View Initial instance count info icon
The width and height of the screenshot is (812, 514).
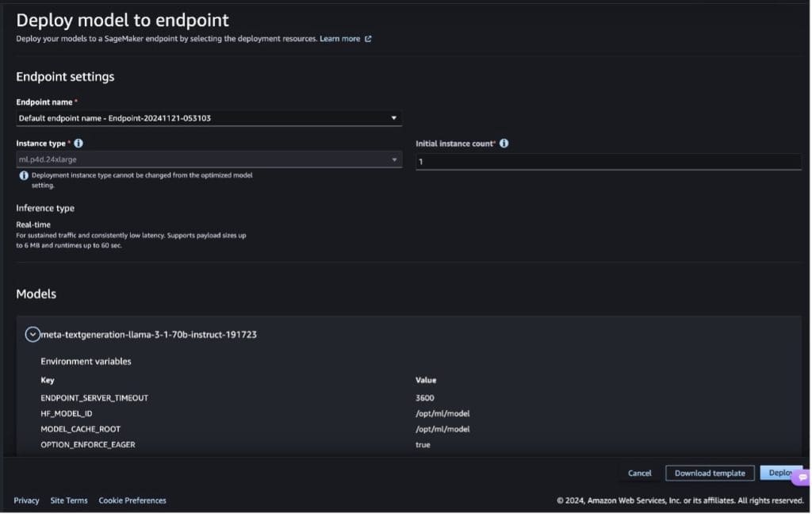click(505, 144)
